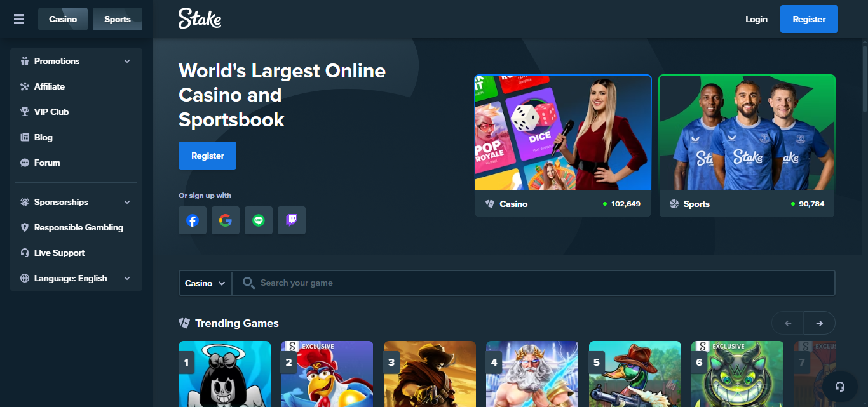
Task: Click the Trending Games heading
Action: click(x=237, y=323)
